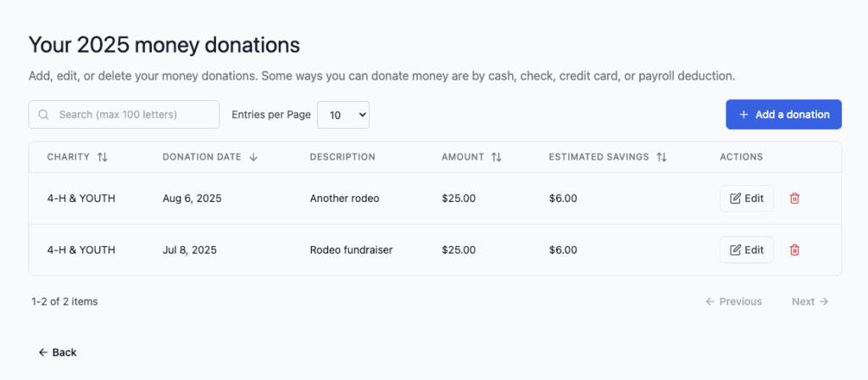Sort table by Charity column arrows

click(103, 157)
